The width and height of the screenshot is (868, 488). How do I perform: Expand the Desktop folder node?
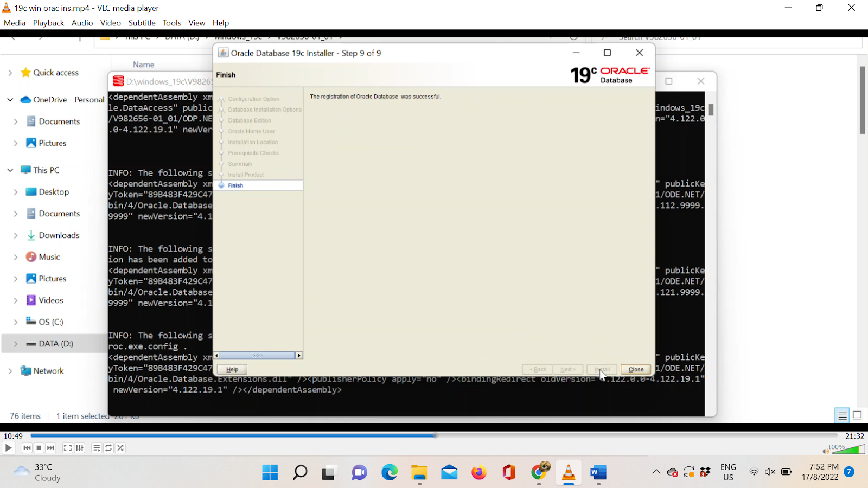tap(16, 192)
